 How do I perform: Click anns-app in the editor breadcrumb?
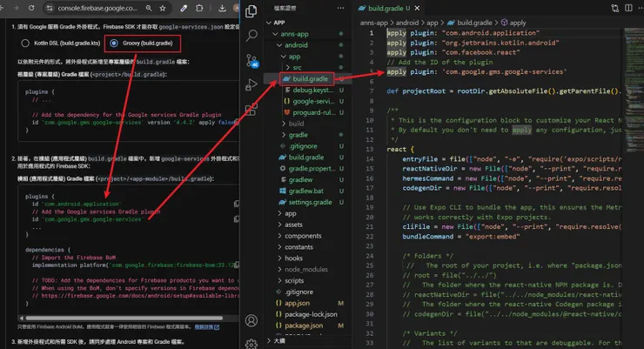pyautogui.click(x=373, y=23)
